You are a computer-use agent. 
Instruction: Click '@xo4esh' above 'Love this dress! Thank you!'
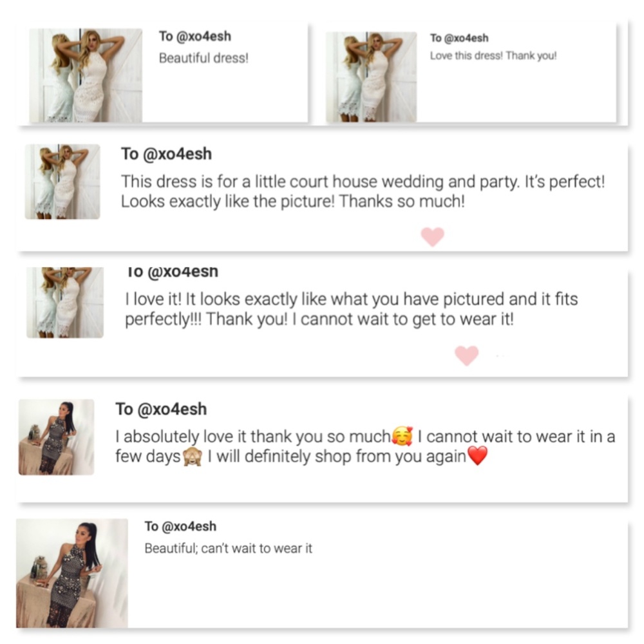click(466, 38)
